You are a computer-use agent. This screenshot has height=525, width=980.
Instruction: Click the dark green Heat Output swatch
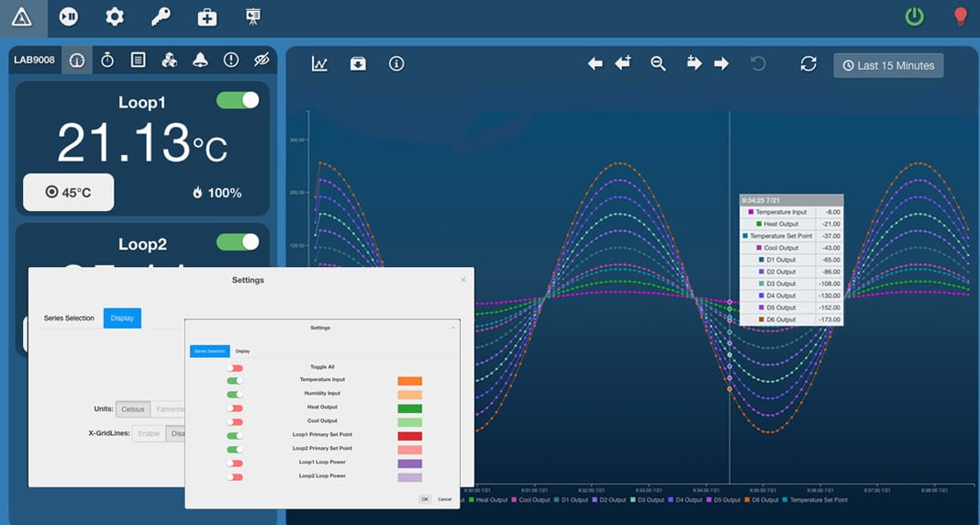[x=410, y=408]
